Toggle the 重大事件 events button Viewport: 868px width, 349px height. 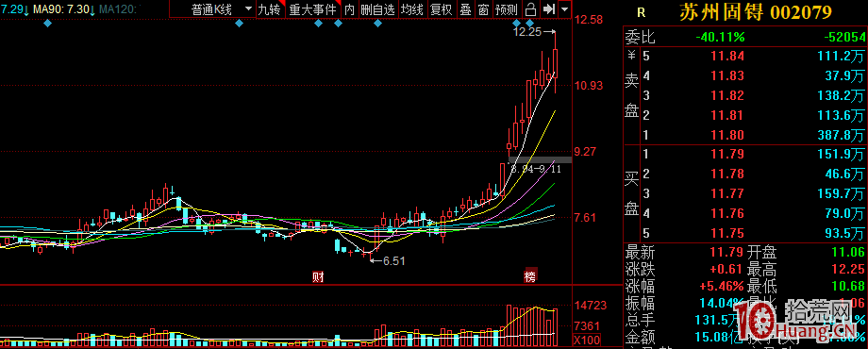pyautogui.click(x=313, y=8)
